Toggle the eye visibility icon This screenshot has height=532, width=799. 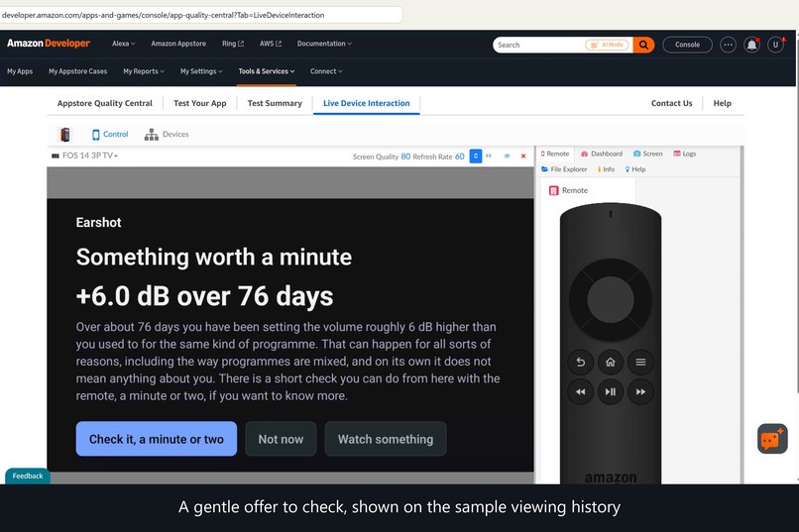pos(507,157)
